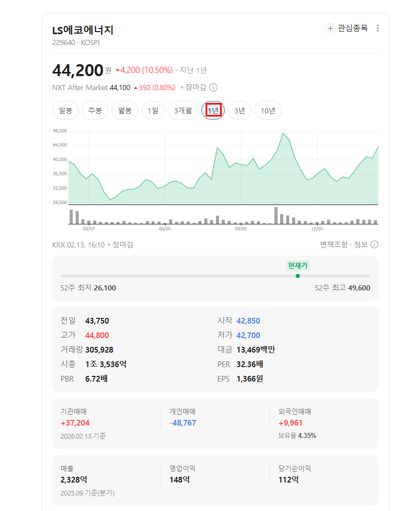This screenshot has width=420, height=511.
Task: Switch chart to 주봉 weekly candles
Action: [95, 110]
